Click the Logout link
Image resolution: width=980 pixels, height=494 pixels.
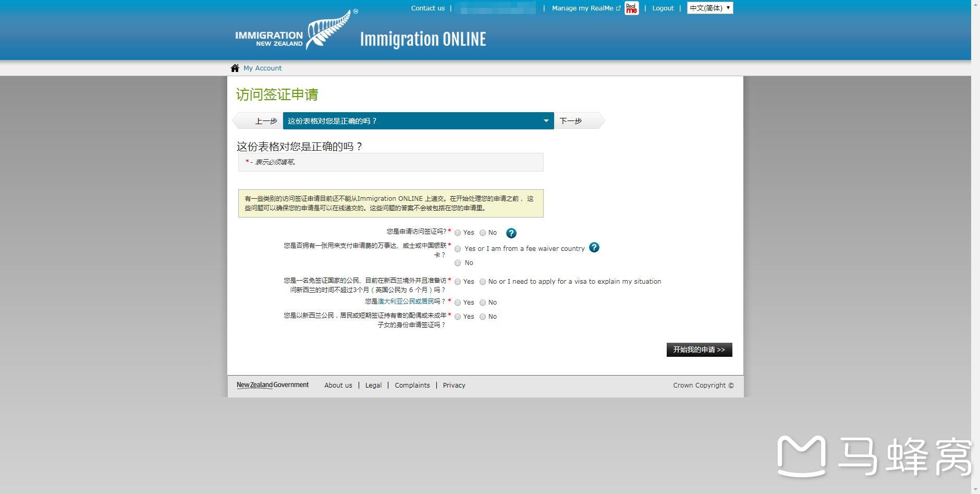pyautogui.click(x=663, y=8)
